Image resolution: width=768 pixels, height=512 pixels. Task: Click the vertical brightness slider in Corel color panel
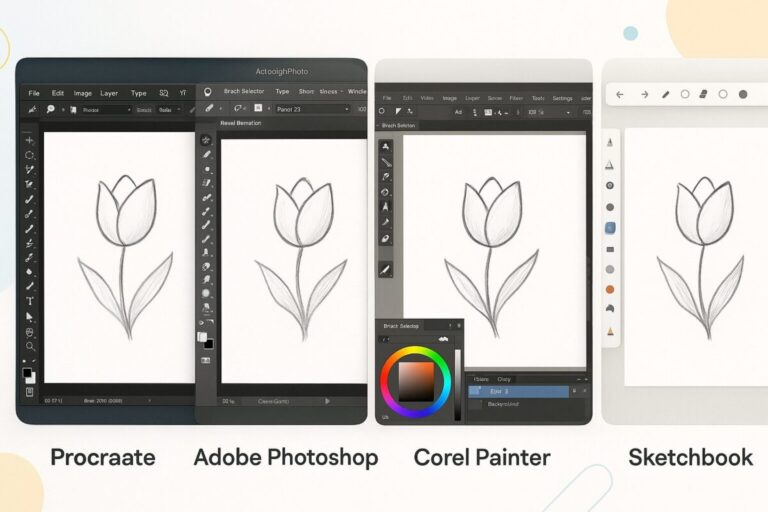click(457, 385)
